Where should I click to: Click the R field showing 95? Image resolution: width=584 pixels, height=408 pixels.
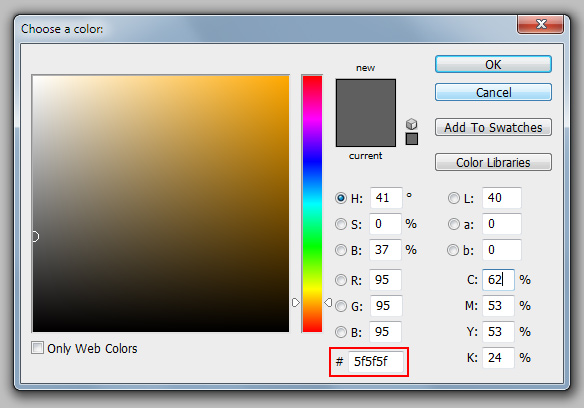[385, 280]
